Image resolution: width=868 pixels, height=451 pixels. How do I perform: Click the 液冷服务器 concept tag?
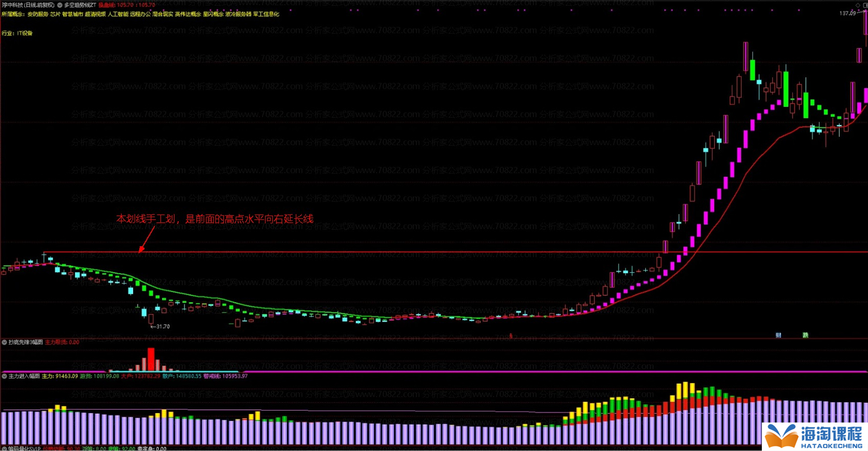[x=238, y=15]
